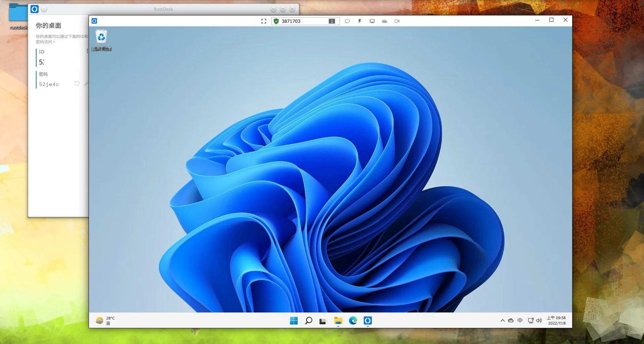The width and height of the screenshot is (644, 344).
Task: Start recording with the video camera icon
Action: pyautogui.click(x=397, y=21)
